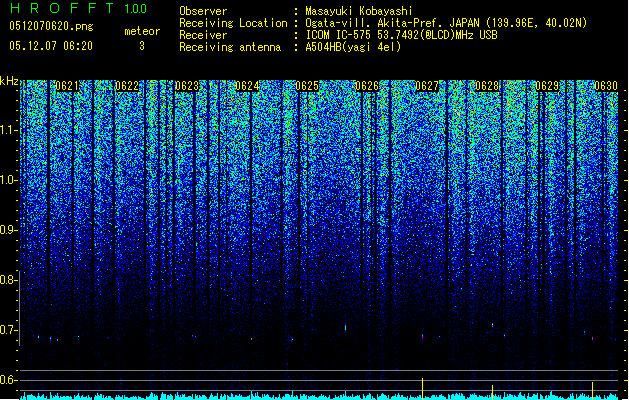Screen dimensions: 629x400
Task: Click the 0623 time marker
Action: pos(187,86)
